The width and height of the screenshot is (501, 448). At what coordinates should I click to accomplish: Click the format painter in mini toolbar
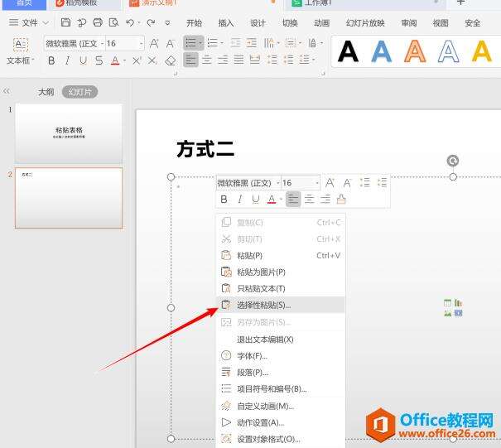[341, 199]
